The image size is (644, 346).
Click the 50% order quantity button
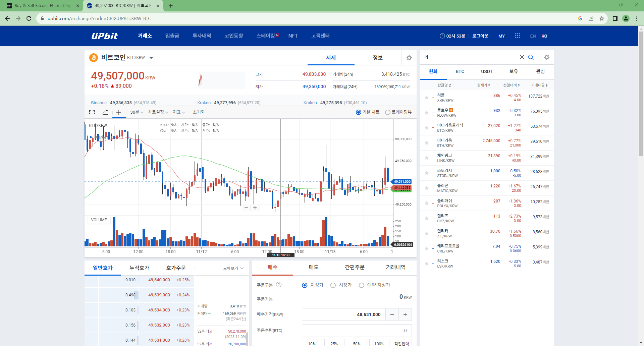pyautogui.click(x=357, y=343)
